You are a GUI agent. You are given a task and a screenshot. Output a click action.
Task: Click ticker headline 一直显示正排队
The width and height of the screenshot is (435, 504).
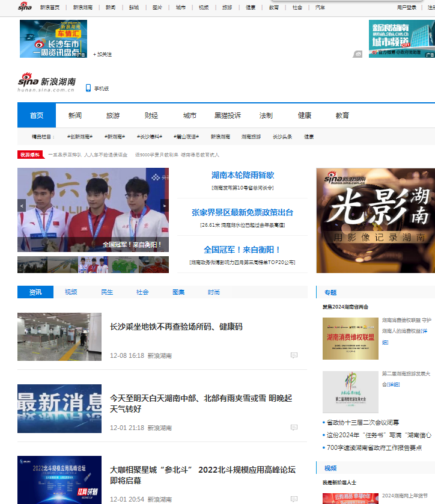click(88, 155)
